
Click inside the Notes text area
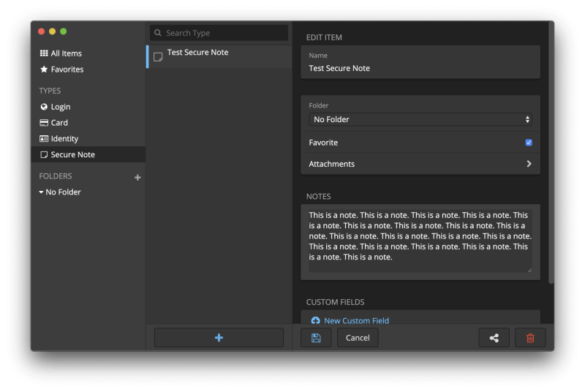(420, 241)
